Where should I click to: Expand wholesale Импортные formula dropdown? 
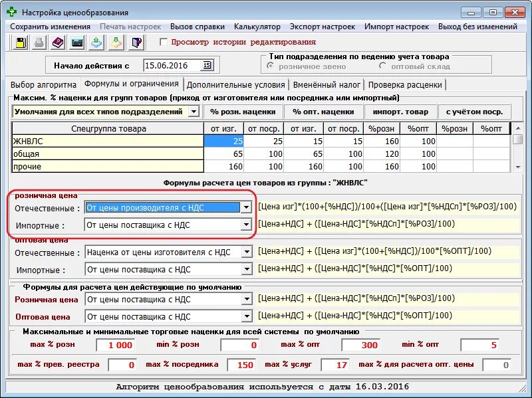click(x=247, y=269)
